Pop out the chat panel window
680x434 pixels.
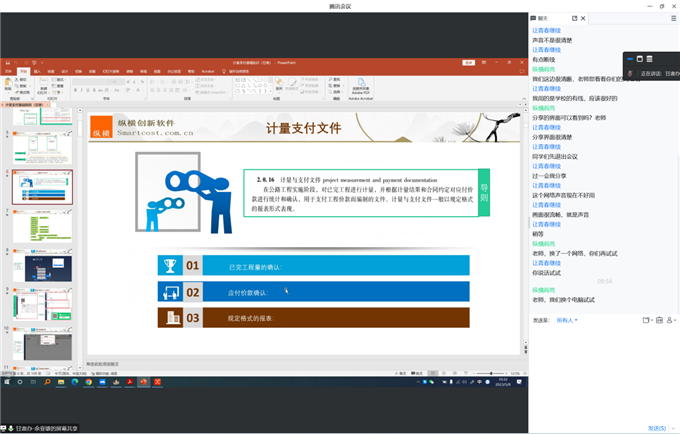point(574,18)
